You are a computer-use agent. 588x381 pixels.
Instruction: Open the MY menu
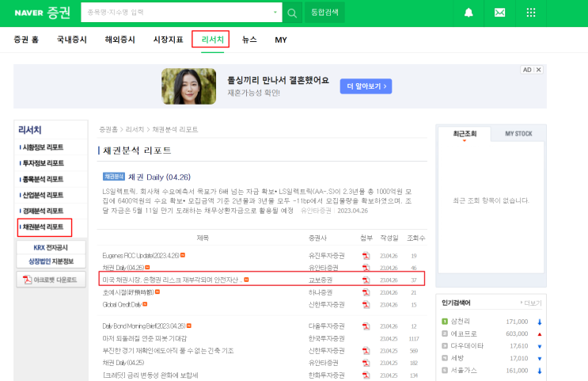coord(280,40)
